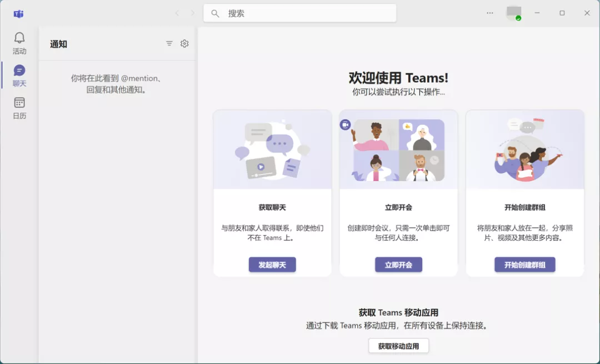600x364 pixels.
Task: Click 获取移动应用 at the bottom
Action: pyautogui.click(x=398, y=345)
